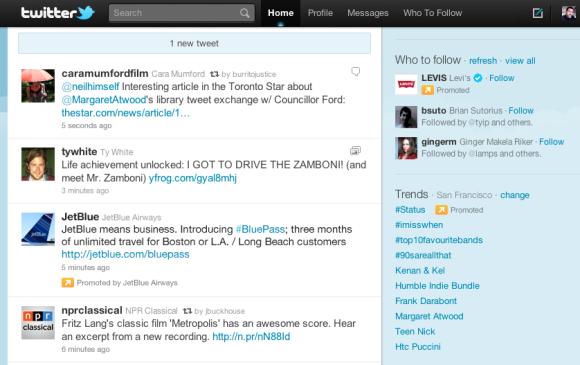
Task: Open the Messages tab
Action: point(368,13)
